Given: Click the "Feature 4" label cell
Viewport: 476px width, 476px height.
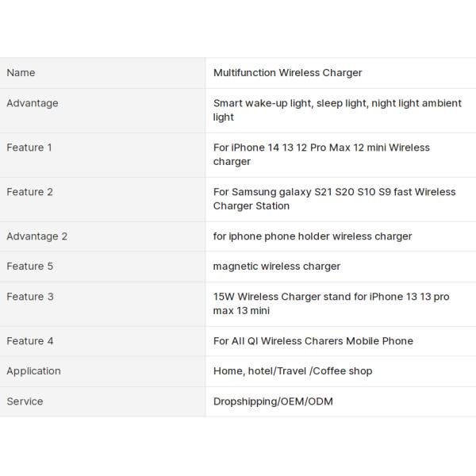Looking at the screenshot, I should 30,341.
